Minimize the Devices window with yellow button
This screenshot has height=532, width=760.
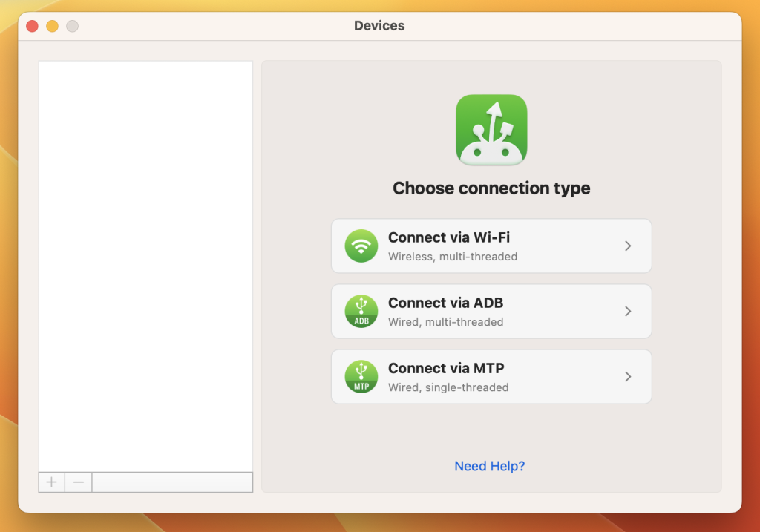pyautogui.click(x=52, y=26)
